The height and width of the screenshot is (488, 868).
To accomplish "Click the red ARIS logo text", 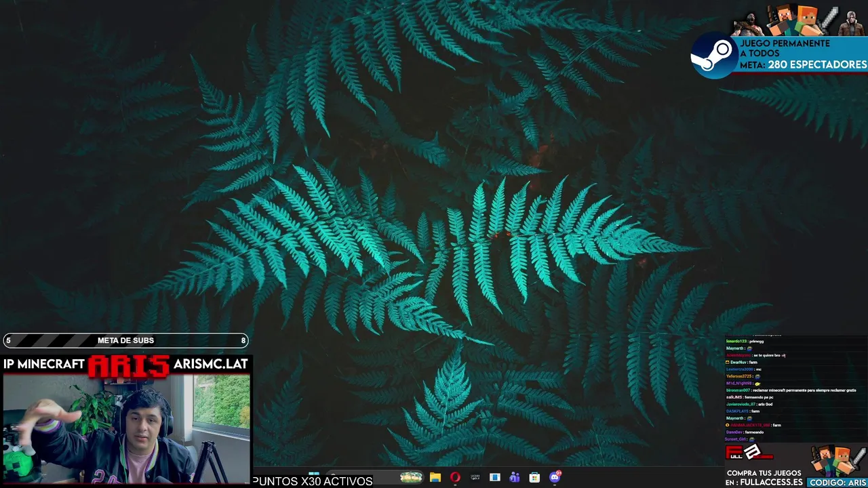I will [x=129, y=365].
